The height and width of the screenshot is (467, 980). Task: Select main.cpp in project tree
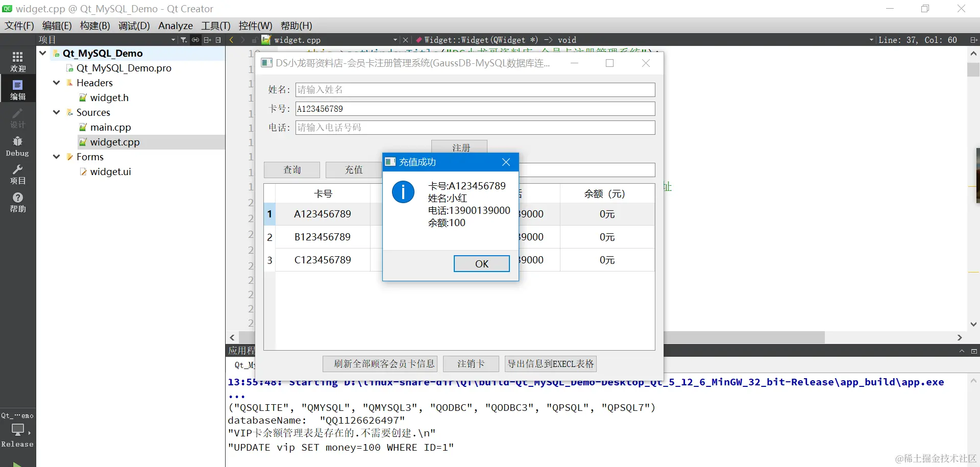pos(111,127)
